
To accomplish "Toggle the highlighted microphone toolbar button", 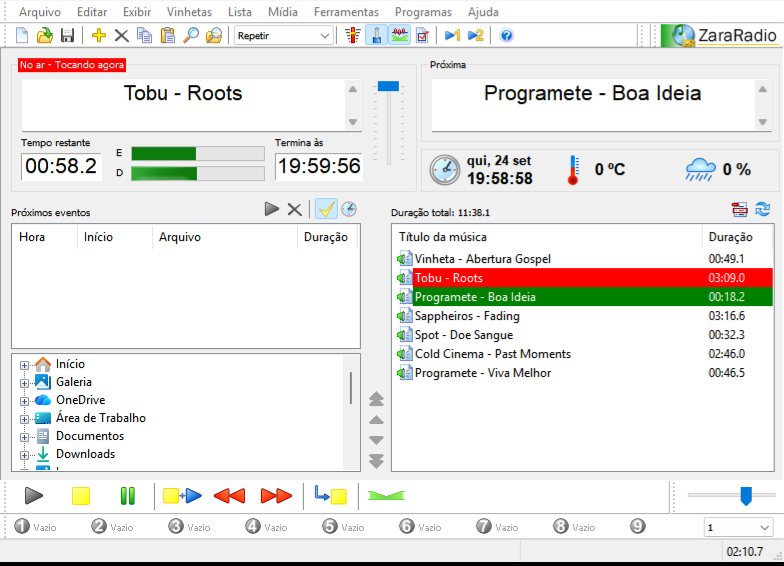I will pos(376,36).
